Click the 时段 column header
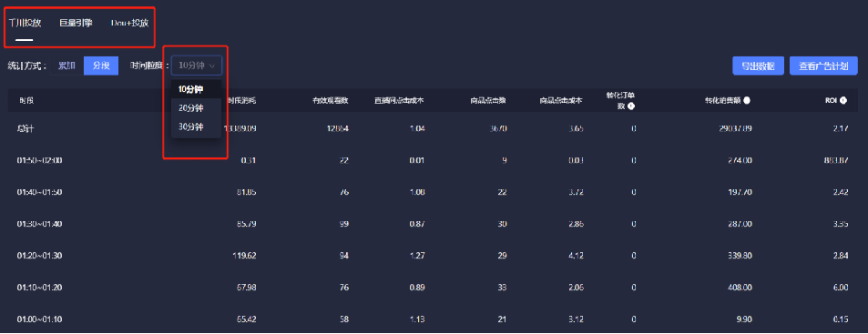Viewport: 868px width, 334px height. [x=26, y=101]
